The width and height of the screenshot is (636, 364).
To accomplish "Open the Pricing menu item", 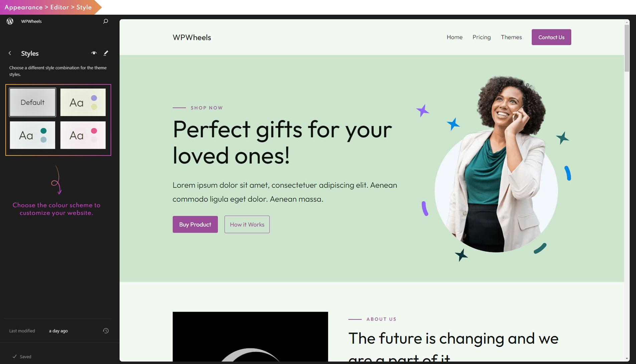I will click(481, 37).
